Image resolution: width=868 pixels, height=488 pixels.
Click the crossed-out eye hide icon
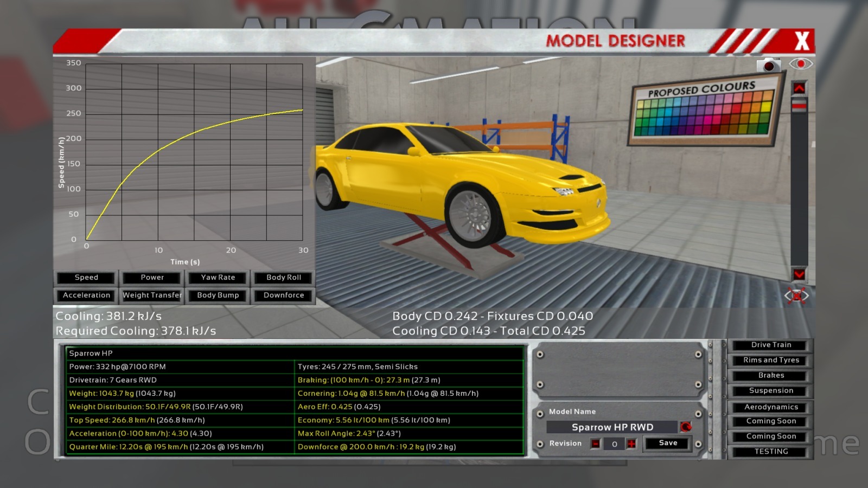click(796, 296)
